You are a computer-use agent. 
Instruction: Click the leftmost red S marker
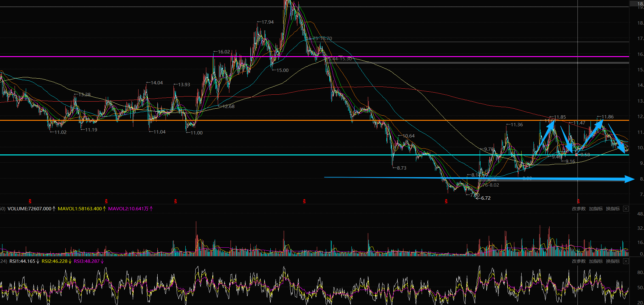[30, 201]
